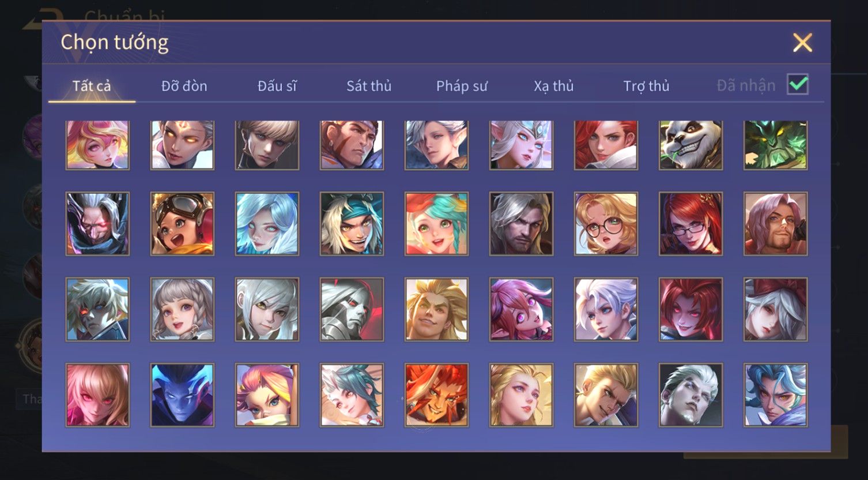This screenshot has height=480, width=868.
Task: Select the blonde girl with round glasses
Action: 606,224
